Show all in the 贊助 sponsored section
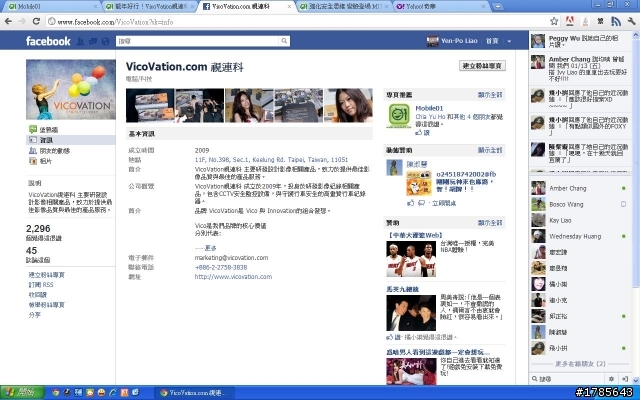This screenshot has width=640, height=400. pyautogui.click(x=490, y=223)
